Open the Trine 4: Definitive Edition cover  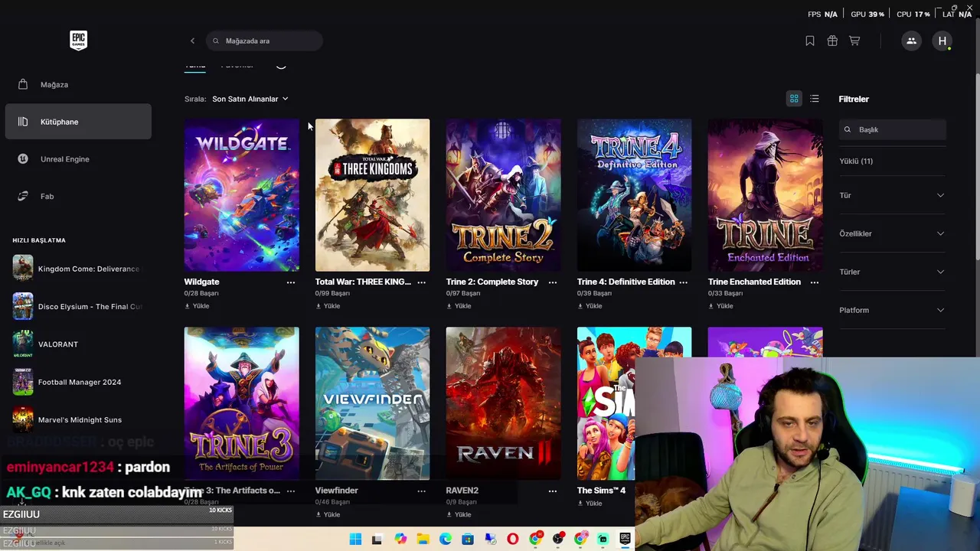click(x=635, y=195)
